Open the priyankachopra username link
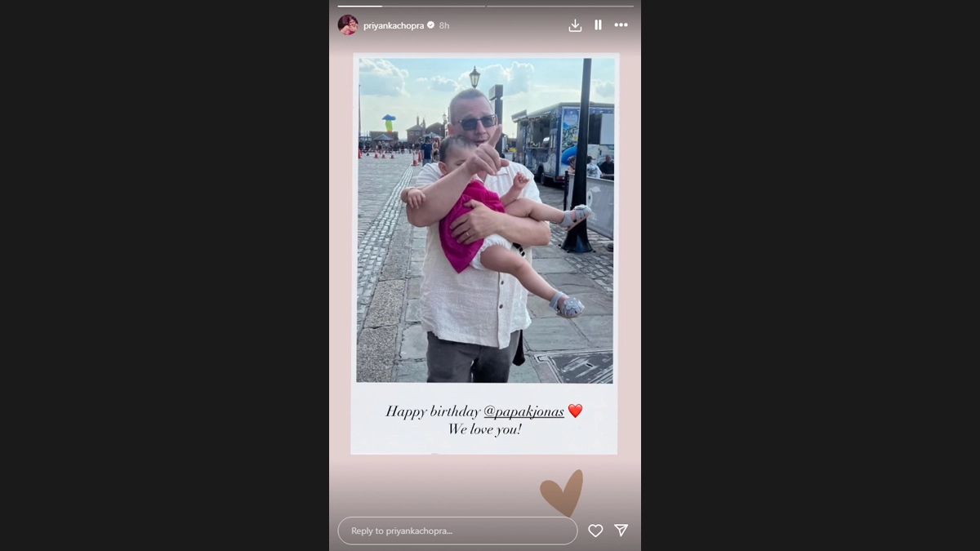980x551 pixels. coord(394,25)
